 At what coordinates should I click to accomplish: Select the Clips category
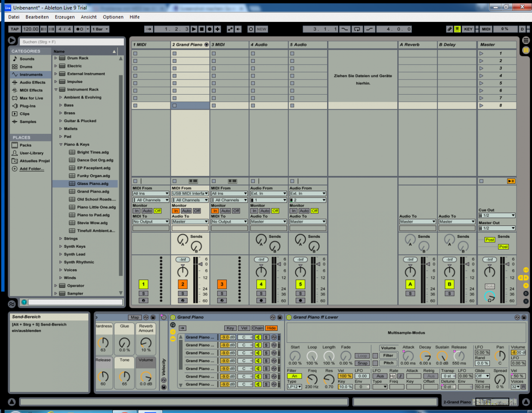25,114
